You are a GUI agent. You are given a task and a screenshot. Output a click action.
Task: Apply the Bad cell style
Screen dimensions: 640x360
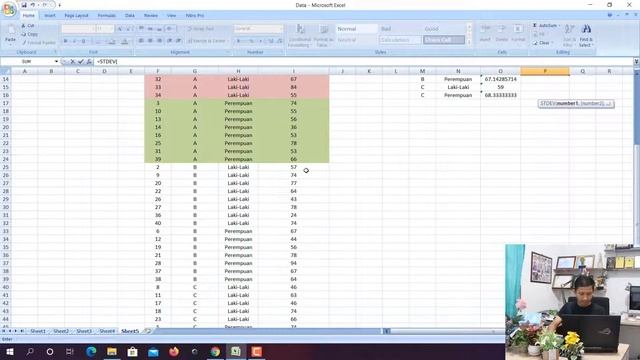click(x=400, y=29)
